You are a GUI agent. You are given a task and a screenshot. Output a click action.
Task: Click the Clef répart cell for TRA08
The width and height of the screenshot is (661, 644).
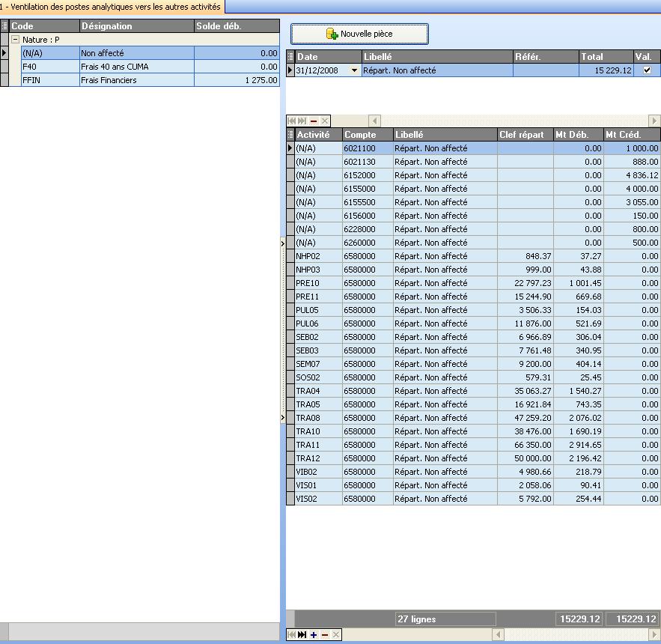(525, 418)
